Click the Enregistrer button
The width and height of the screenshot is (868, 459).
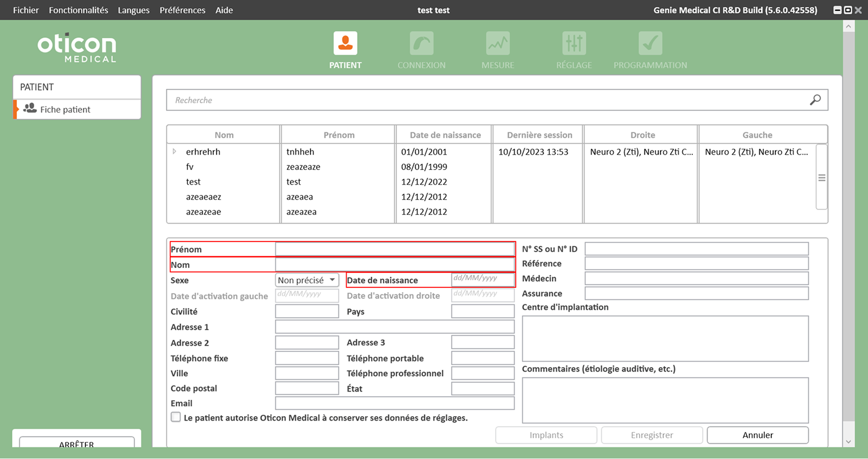[x=652, y=435]
